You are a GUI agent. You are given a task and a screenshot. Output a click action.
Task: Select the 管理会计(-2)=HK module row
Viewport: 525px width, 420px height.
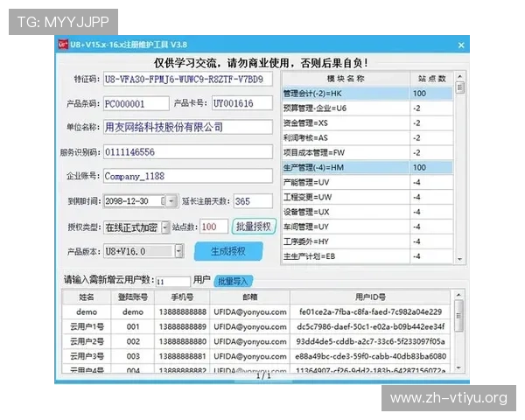pos(367,94)
